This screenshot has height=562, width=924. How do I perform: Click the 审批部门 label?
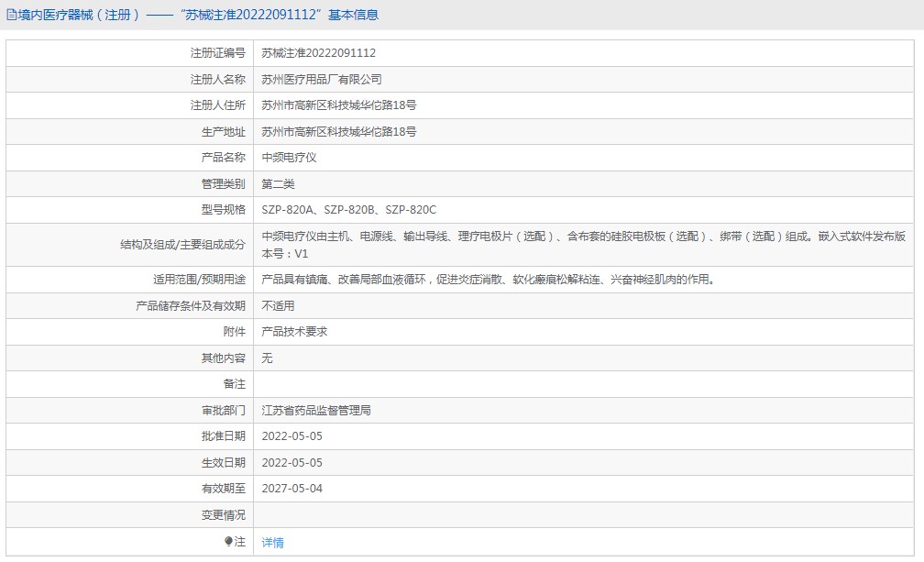(224, 411)
